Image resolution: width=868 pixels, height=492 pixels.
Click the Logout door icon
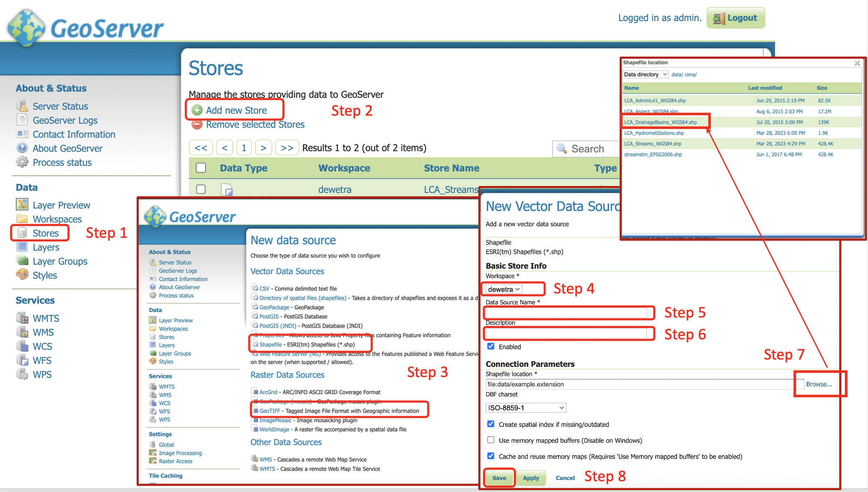pos(719,18)
